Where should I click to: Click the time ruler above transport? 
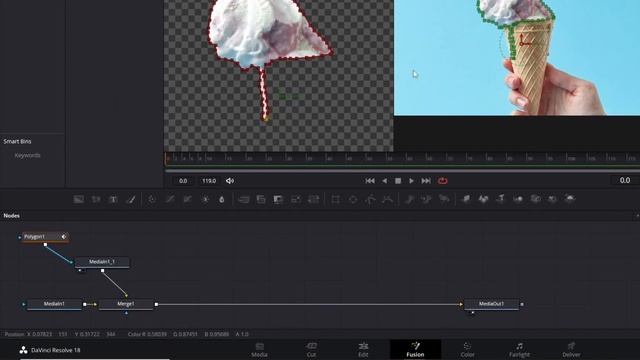402,158
